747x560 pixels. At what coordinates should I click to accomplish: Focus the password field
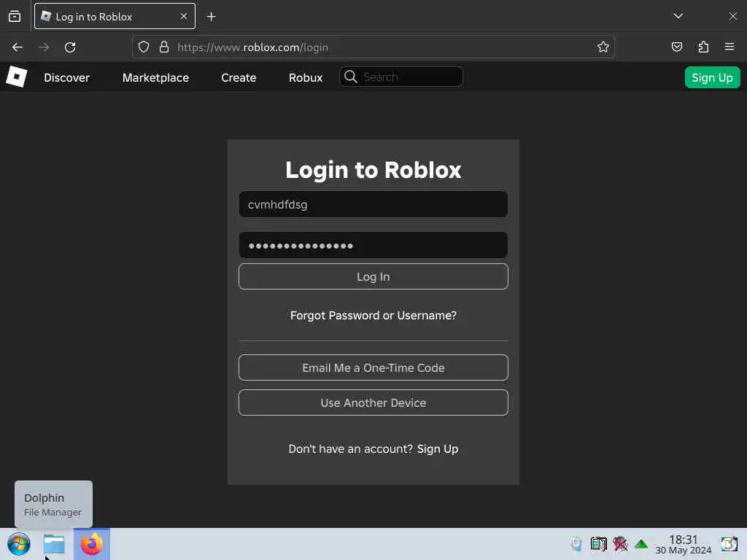click(373, 245)
